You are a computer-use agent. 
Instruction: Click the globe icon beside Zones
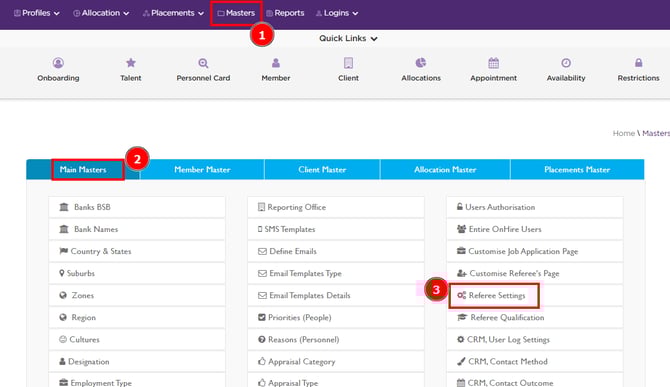pos(63,295)
